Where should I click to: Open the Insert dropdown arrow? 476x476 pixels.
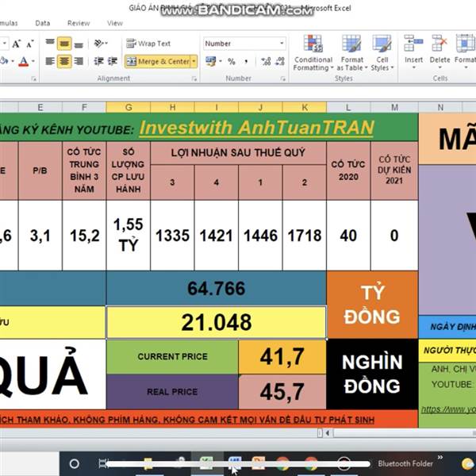point(413,67)
